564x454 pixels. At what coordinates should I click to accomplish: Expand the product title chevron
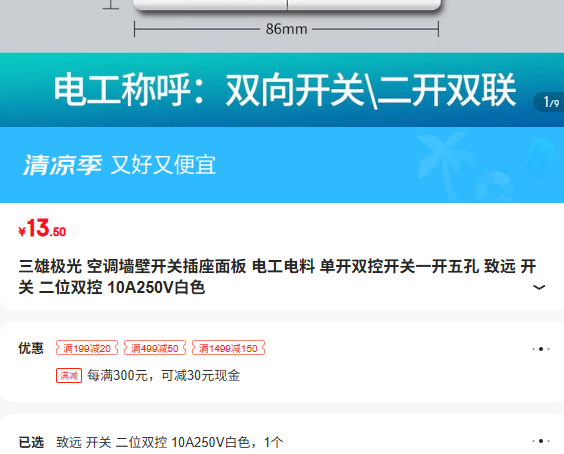pos(538,287)
